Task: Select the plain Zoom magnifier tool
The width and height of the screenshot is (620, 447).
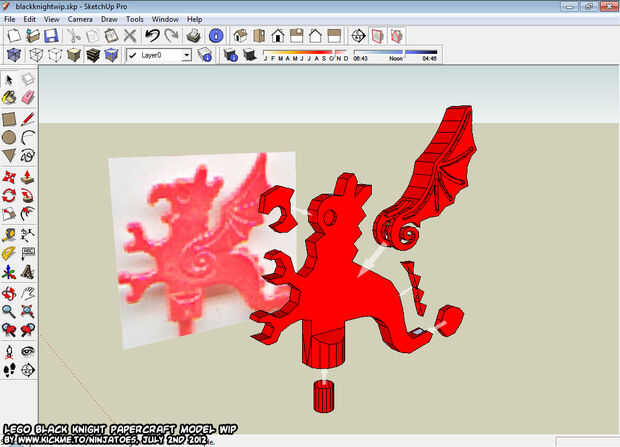Action: click(x=9, y=312)
